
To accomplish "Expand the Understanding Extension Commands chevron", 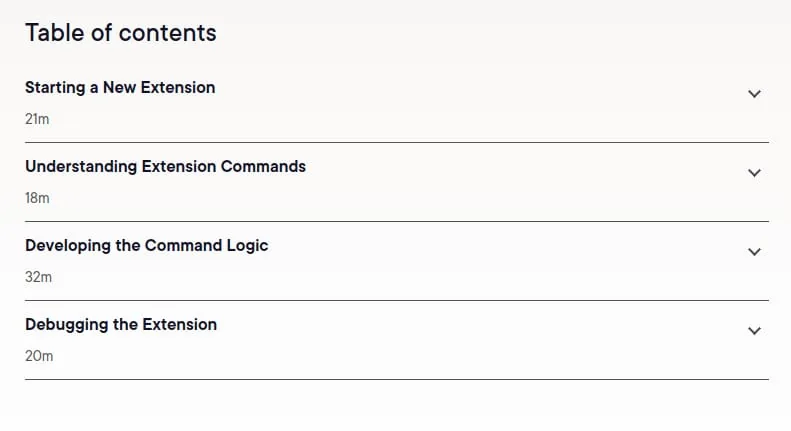I will point(754,173).
